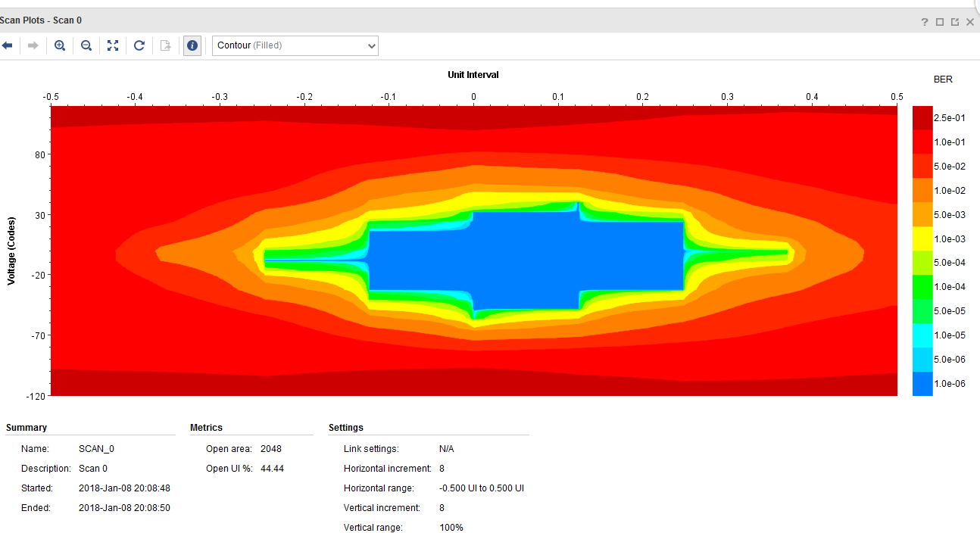980x533 pixels.
Task: Toggle the scan info panel button
Action: coord(192,45)
